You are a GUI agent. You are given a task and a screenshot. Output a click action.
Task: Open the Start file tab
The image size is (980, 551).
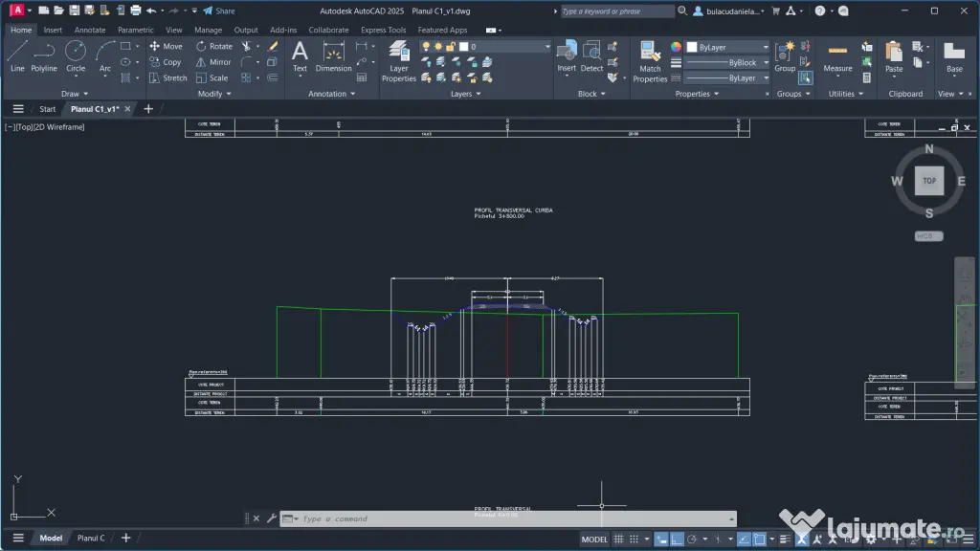48,109
